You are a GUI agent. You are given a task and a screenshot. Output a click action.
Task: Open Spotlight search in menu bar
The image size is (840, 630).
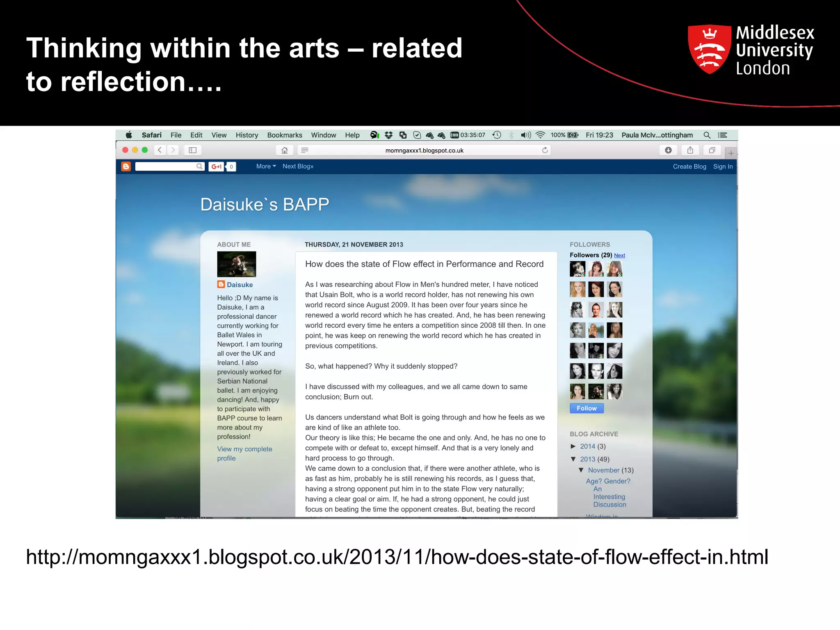[x=707, y=135]
